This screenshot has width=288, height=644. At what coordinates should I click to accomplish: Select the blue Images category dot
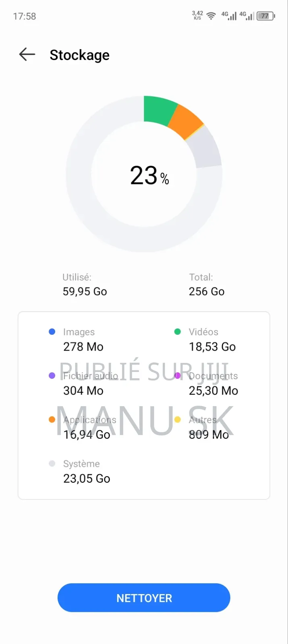[52, 331]
